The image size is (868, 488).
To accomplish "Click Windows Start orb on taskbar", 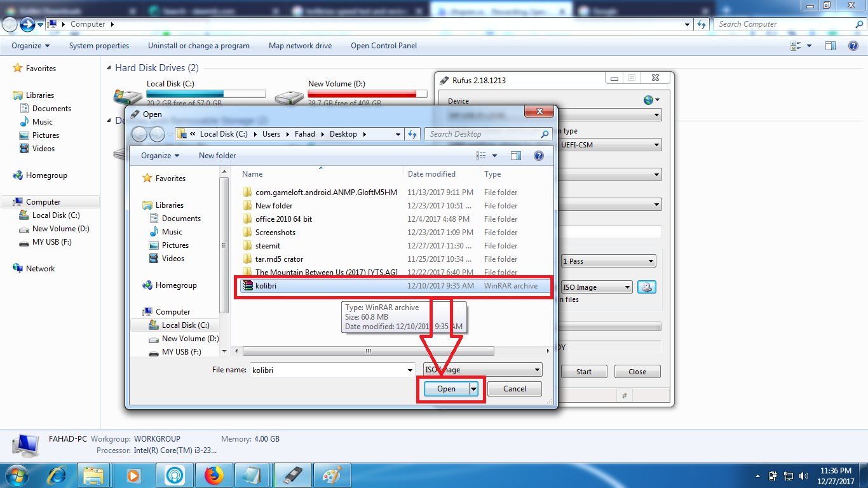I will [17, 475].
